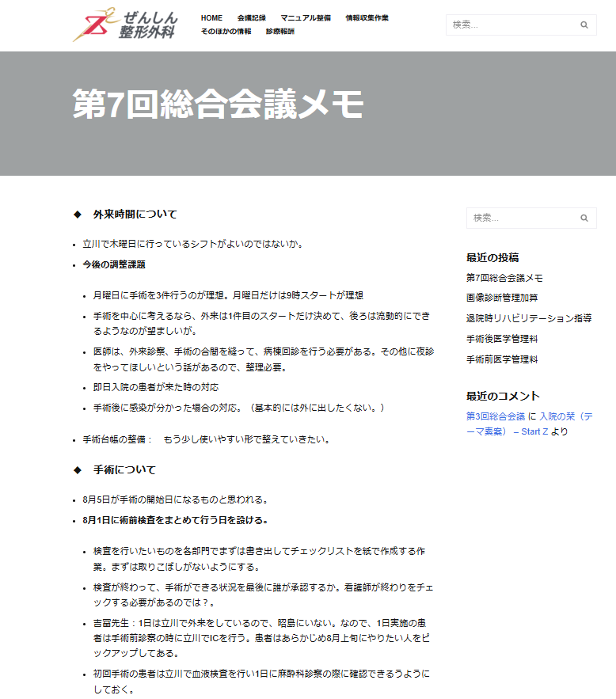Click the header search magnifier icon
The height and width of the screenshot is (699, 616).
(x=584, y=25)
